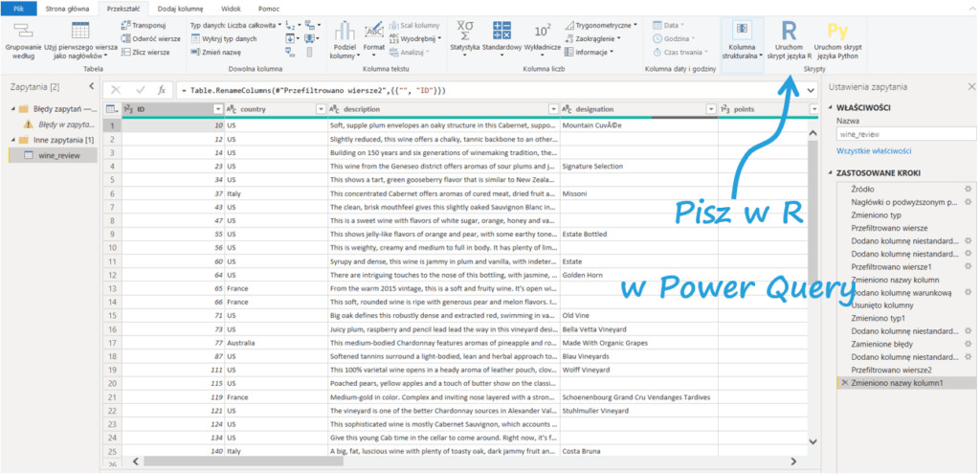Delete the Zmieniono nazwy kolumn1 step
This screenshot has width=980, height=474.
coord(843,383)
